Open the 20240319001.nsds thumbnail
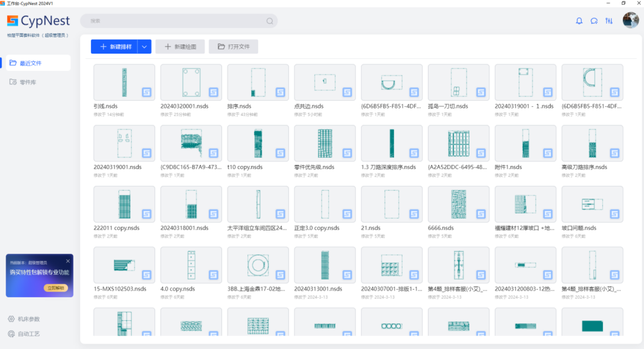Viewport: 644px width, 349px height. 124,143
